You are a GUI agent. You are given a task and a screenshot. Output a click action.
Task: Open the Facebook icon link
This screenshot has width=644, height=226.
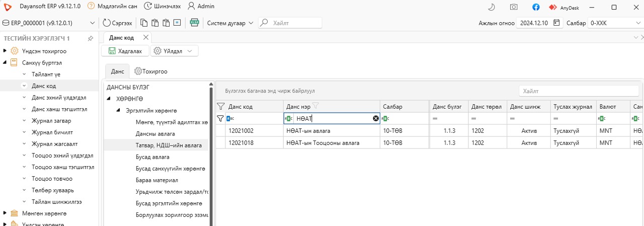click(536, 7)
